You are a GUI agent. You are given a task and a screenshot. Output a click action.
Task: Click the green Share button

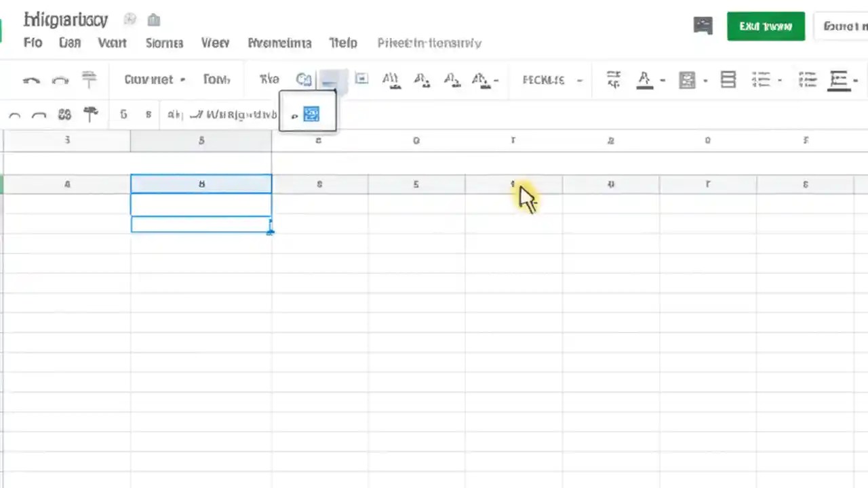pos(766,26)
